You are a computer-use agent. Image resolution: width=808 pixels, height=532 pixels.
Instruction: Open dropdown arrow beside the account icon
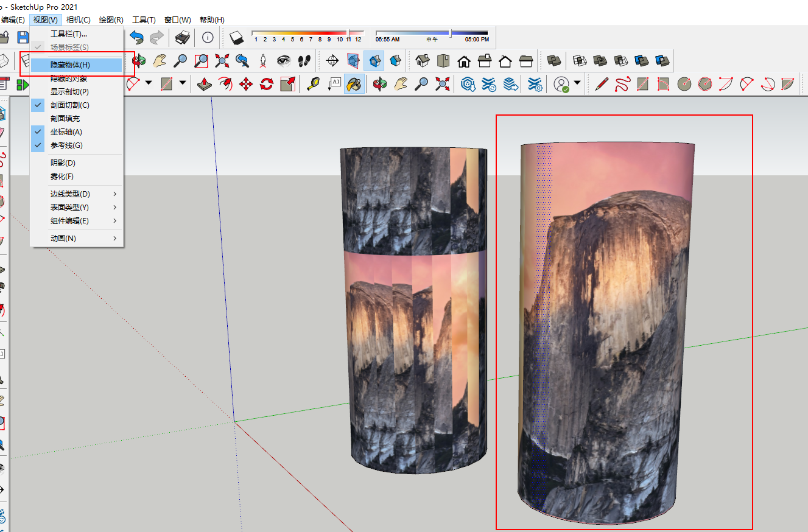pyautogui.click(x=577, y=83)
